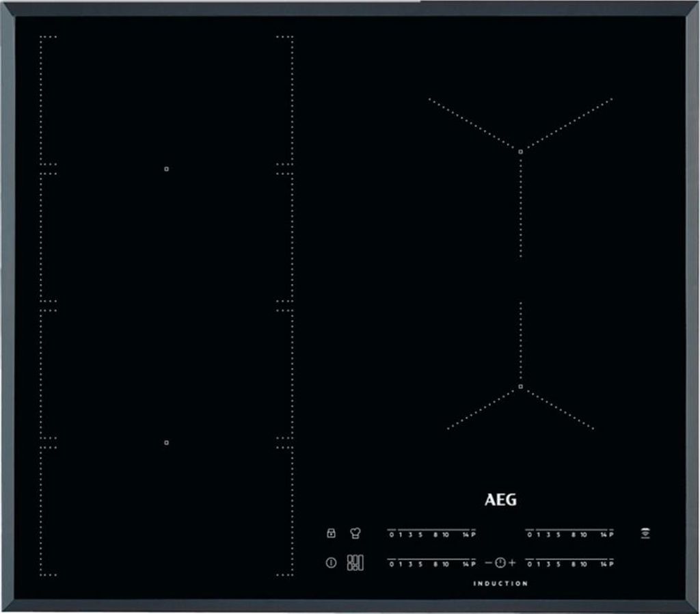Tap 0 on the lower-left power slider

(x=392, y=564)
